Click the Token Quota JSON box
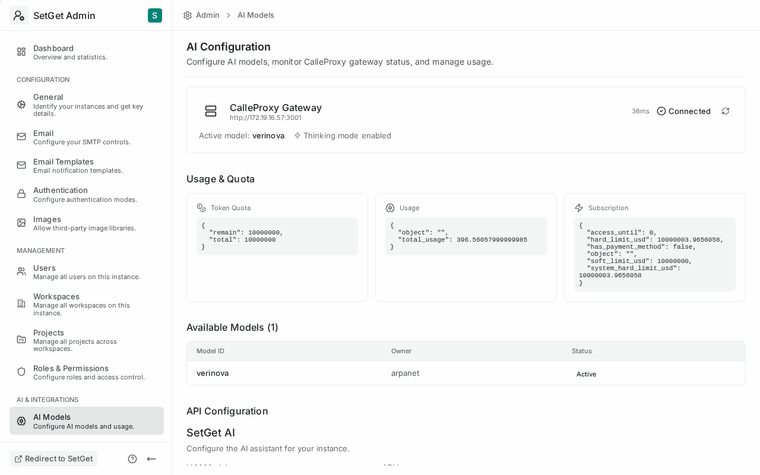 277,237
